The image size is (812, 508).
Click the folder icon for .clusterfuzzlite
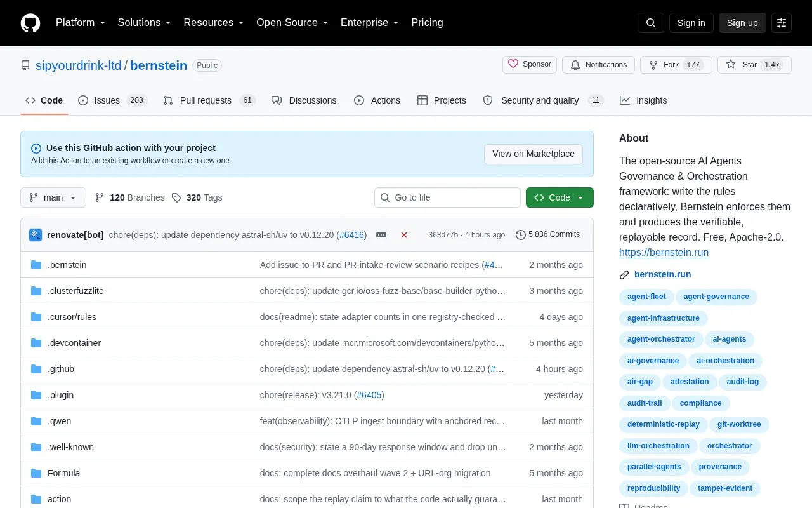(36, 291)
